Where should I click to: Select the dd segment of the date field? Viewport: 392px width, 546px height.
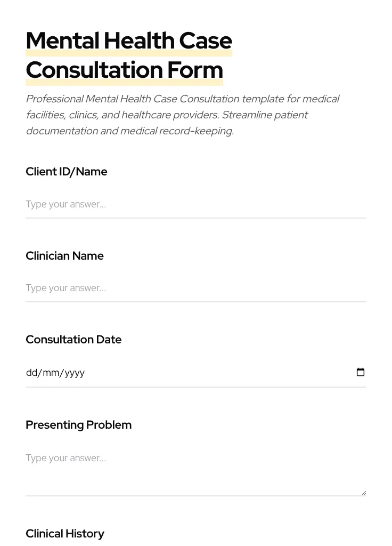point(32,372)
